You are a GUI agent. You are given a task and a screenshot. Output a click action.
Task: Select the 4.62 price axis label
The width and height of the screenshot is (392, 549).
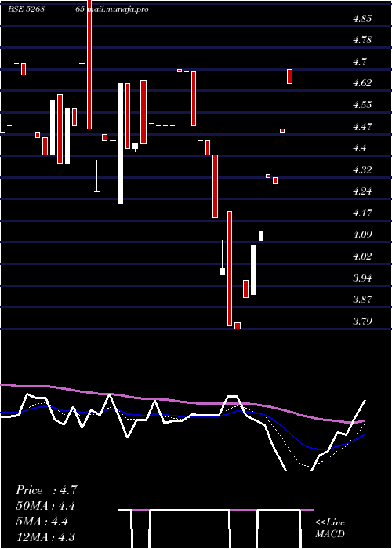coord(362,83)
